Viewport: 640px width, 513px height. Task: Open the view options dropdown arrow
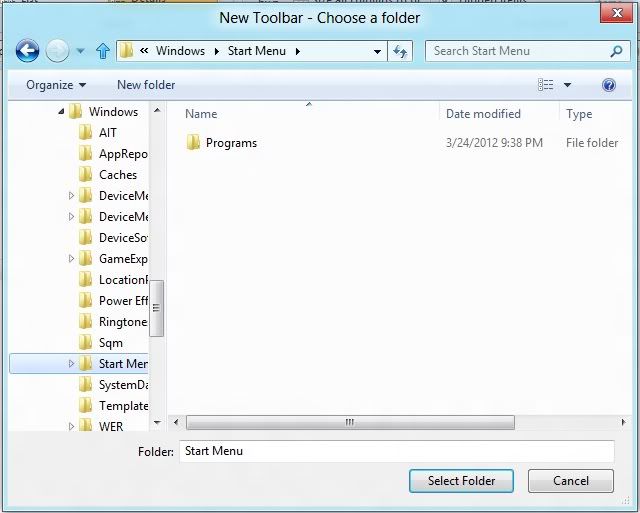coord(567,85)
